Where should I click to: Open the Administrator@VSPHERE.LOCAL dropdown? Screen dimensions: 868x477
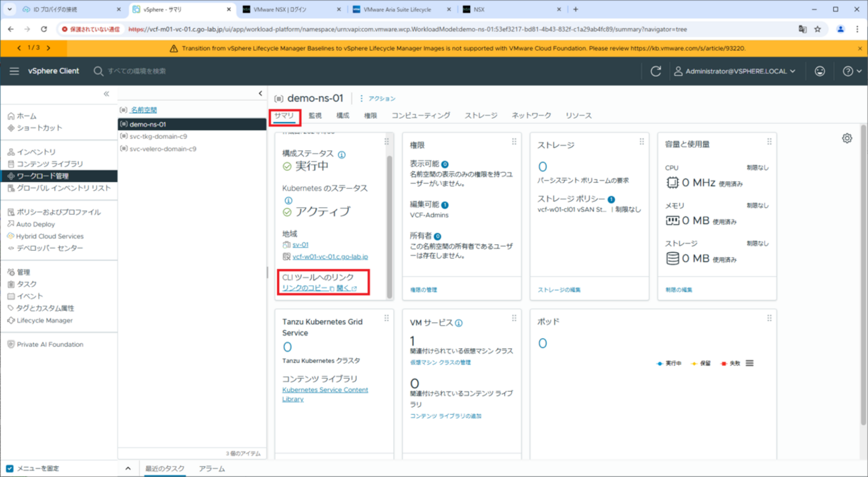coord(733,71)
